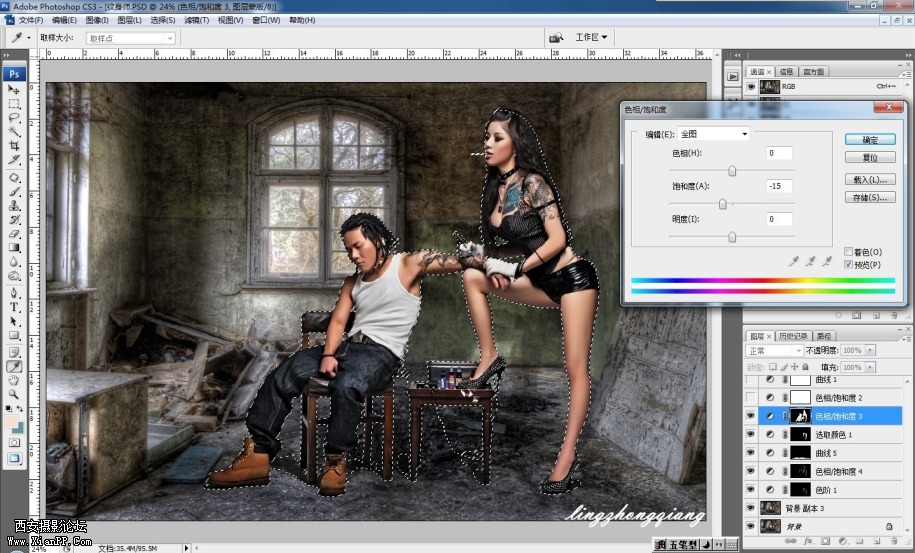
Task: Enable the 着色 colorize checkbox
Action: [x=849, y=252]
